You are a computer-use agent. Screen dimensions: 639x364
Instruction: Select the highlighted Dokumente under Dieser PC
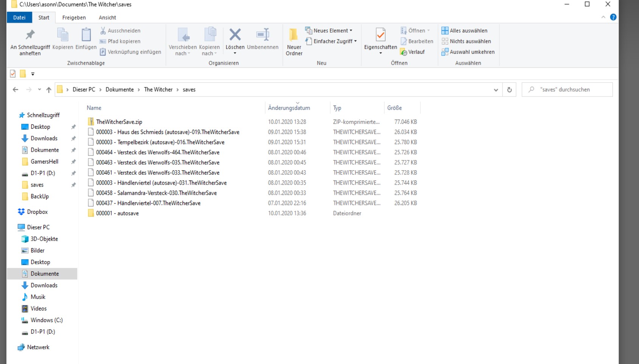tap(42, 274)
